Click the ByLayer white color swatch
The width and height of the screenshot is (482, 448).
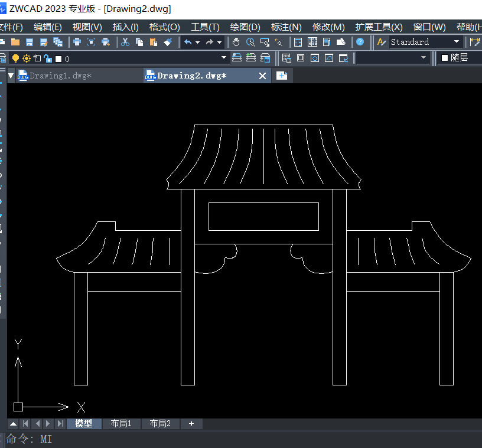(445, 58)
